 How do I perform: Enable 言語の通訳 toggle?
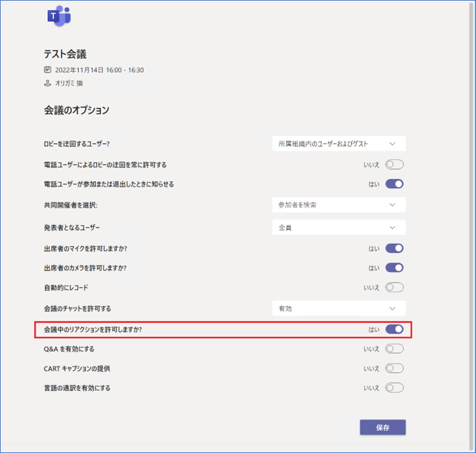click(x=394, y=388)
